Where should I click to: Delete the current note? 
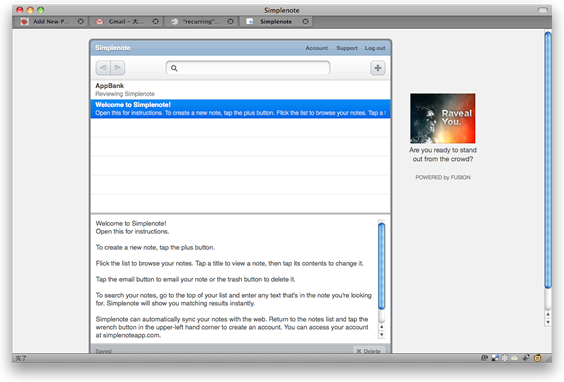pos(369,351)
